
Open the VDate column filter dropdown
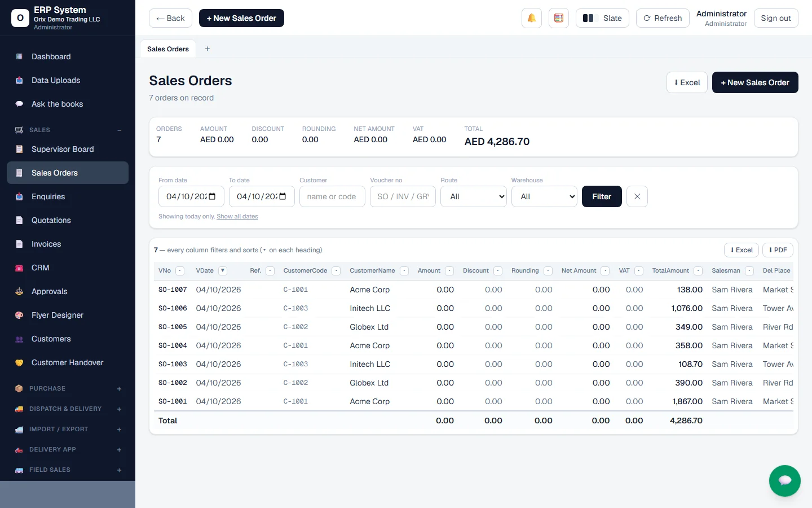click(x=223, y=271)
